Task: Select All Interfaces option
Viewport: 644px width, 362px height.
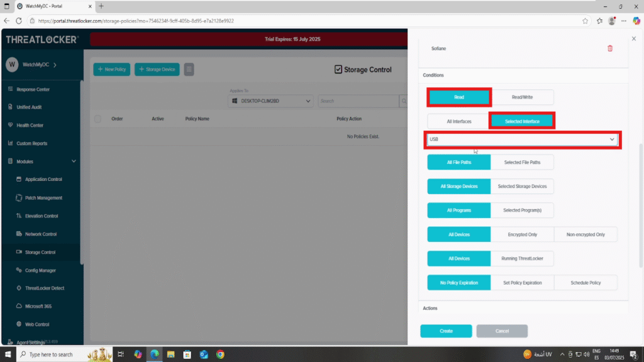Action: [458, 121]
